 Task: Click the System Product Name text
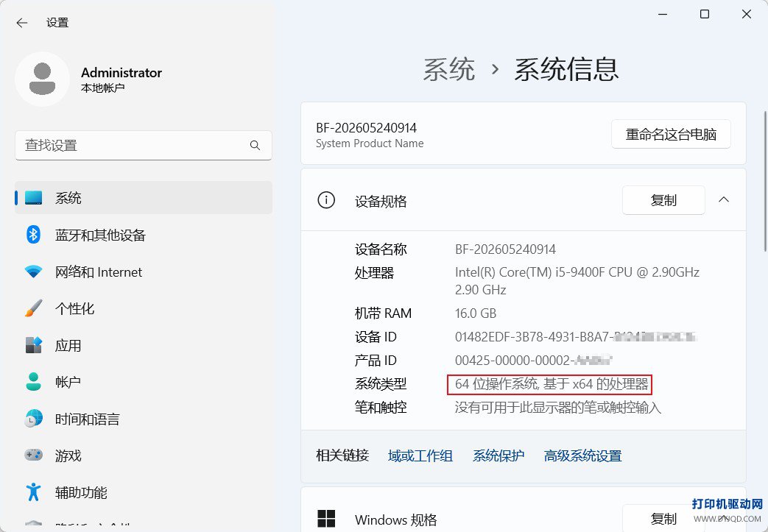tap(370, 143)
